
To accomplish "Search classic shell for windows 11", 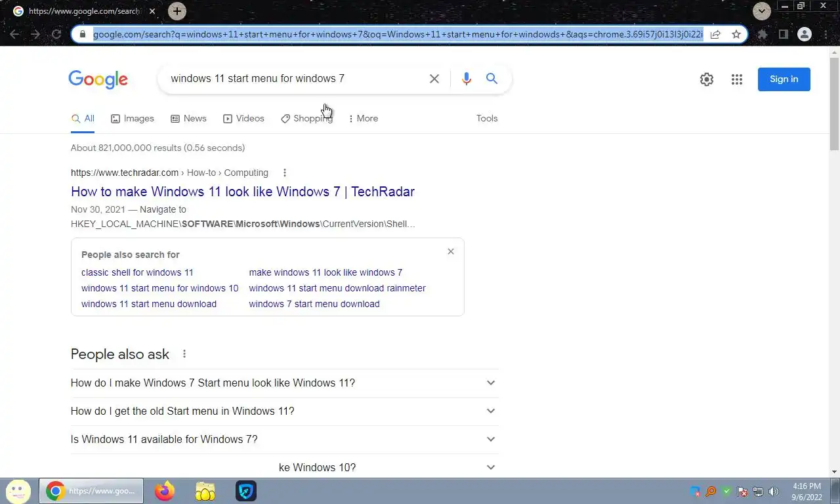I will click(x=137, y=272).
